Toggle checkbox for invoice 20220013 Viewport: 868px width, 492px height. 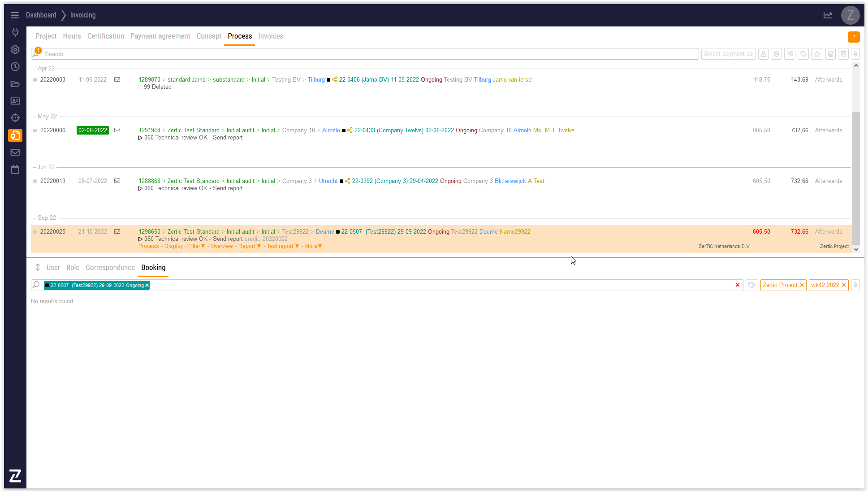(35, 181)
